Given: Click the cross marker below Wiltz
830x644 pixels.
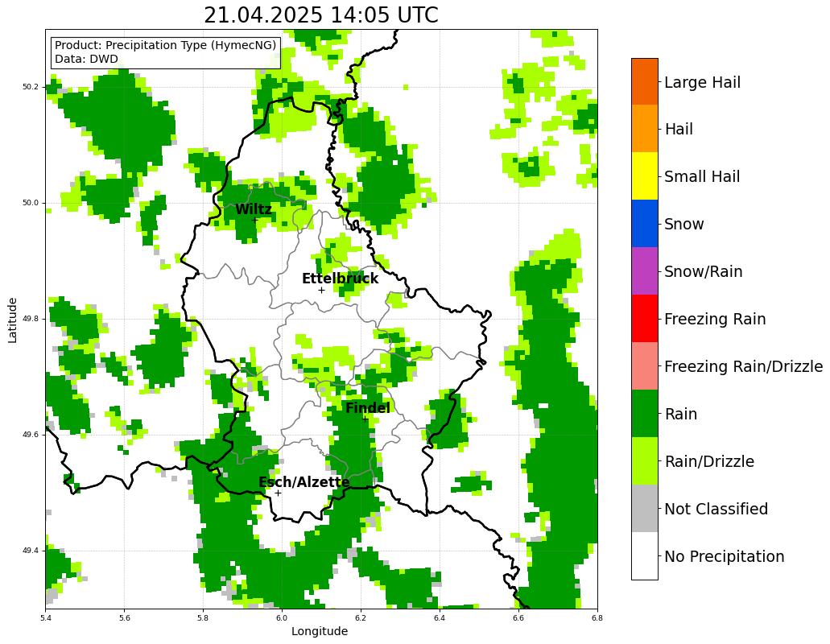Looking at the screenshot, I should (254, 220).
